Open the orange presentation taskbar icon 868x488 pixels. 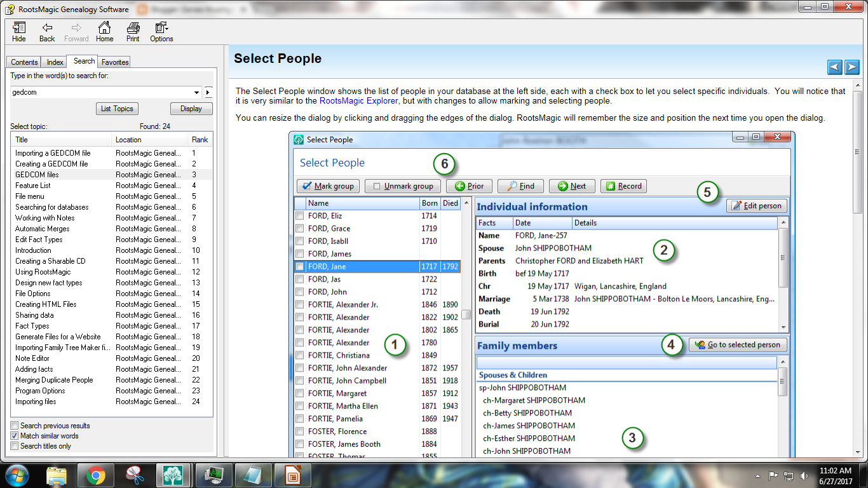click(x=292, y=475)
